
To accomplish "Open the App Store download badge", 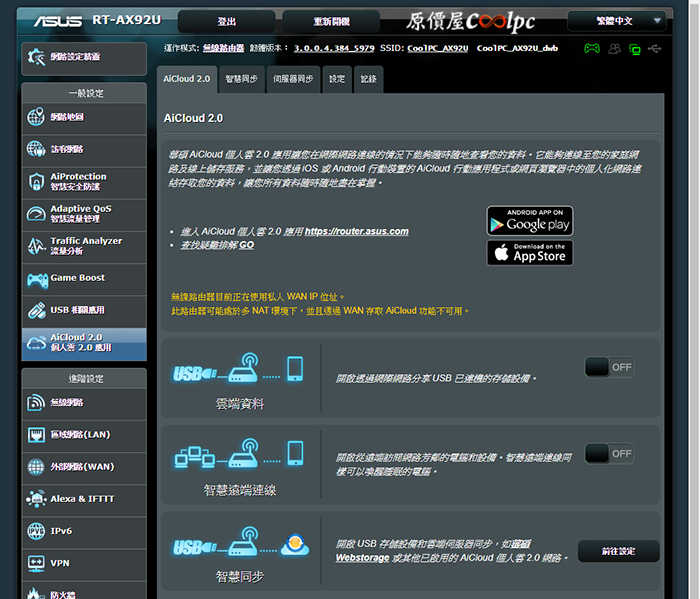I will pos(530,253).
